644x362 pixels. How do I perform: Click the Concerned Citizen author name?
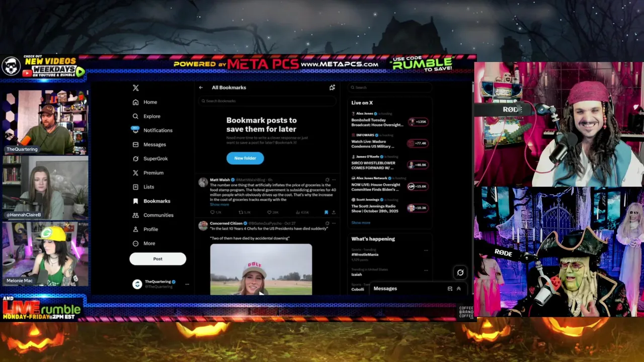[x=226, y=223]
